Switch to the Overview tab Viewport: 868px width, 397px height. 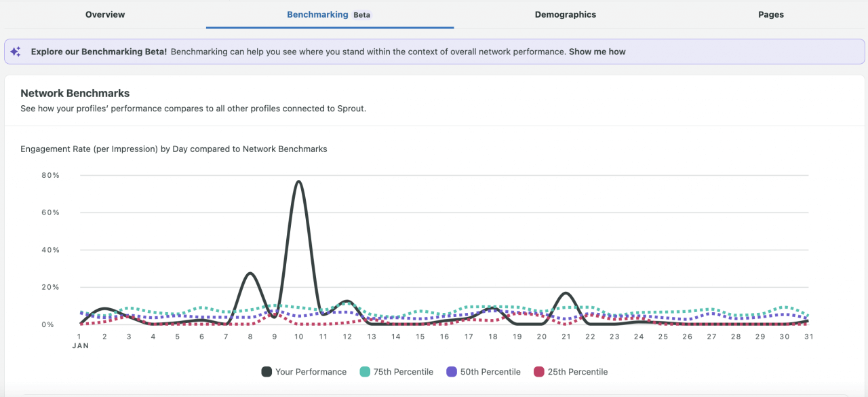point(105,14)
